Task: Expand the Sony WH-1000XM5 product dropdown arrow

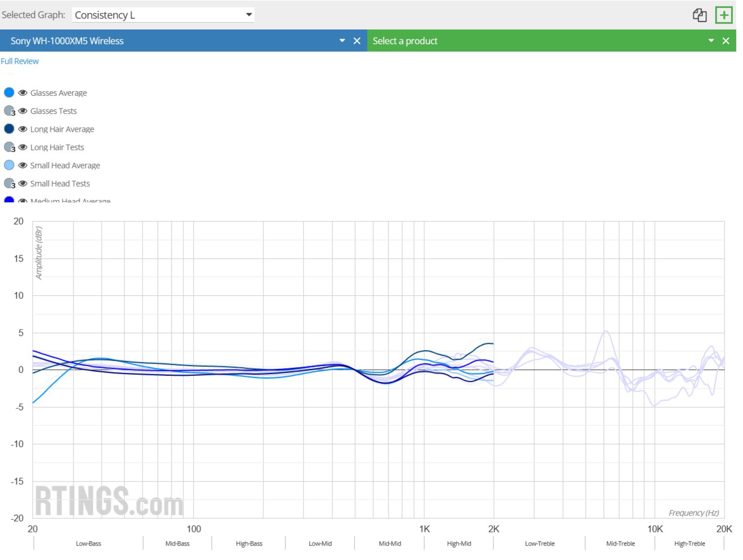Action: pyautogui.click(x=342, y=41)
